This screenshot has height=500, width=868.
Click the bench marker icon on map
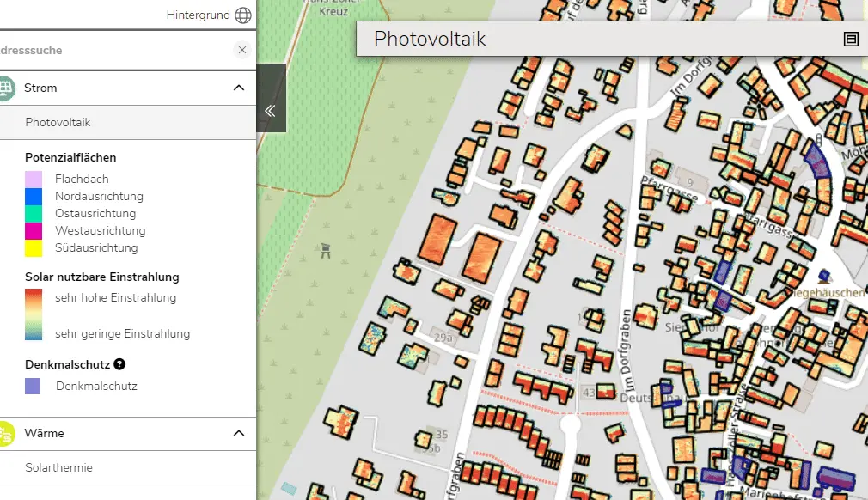(326, 251)
